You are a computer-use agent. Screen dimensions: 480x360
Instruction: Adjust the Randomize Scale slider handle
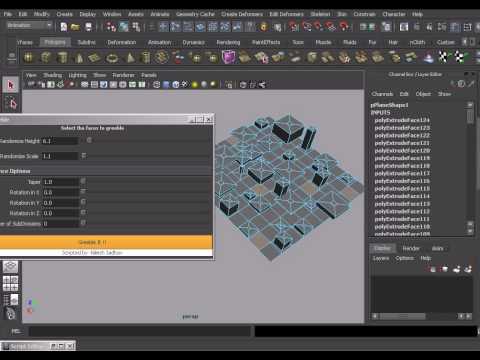pos(84,156)
